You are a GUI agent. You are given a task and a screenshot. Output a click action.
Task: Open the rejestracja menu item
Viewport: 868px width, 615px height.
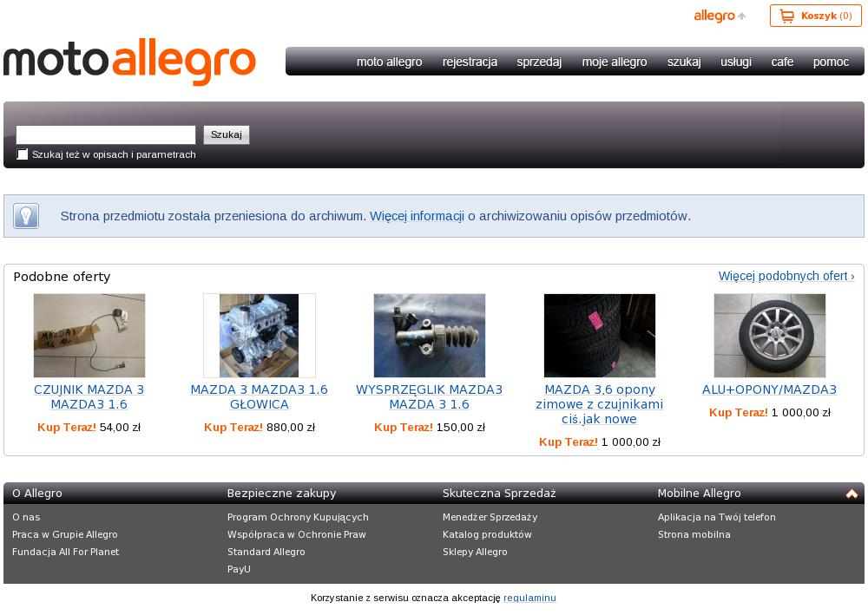click(x=470, y=62)
